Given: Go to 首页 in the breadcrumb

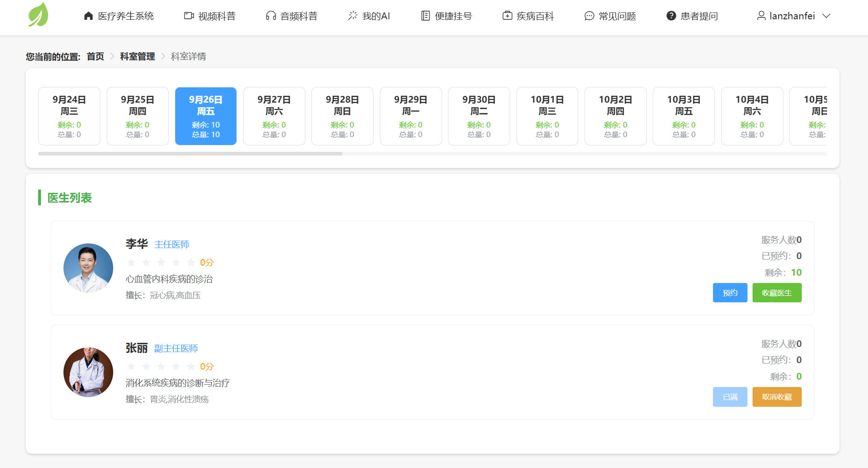Looking at the screenshot, I should click(95, 57).
